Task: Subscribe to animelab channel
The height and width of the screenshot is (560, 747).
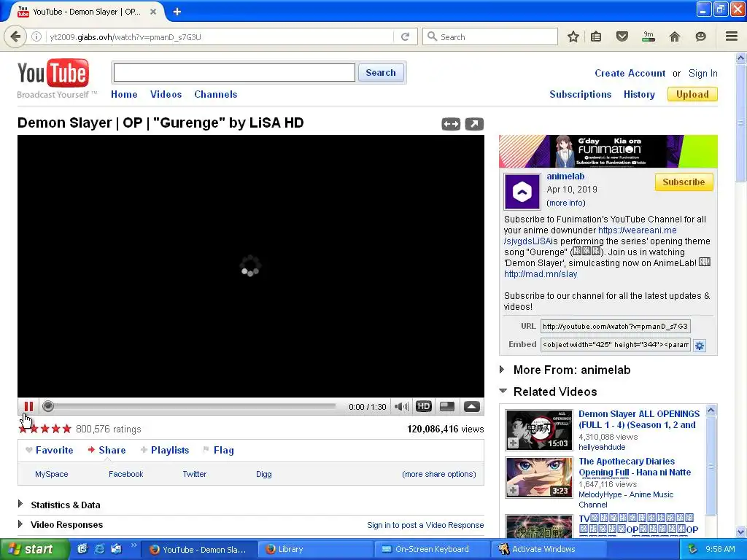Action: 684,182
